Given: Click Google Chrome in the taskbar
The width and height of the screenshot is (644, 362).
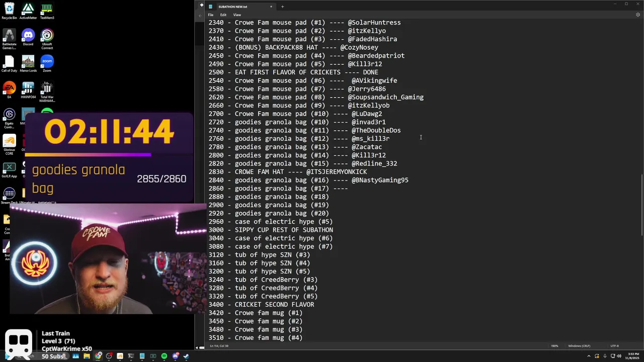Looking at the screenshot, I should coord(98,356).
